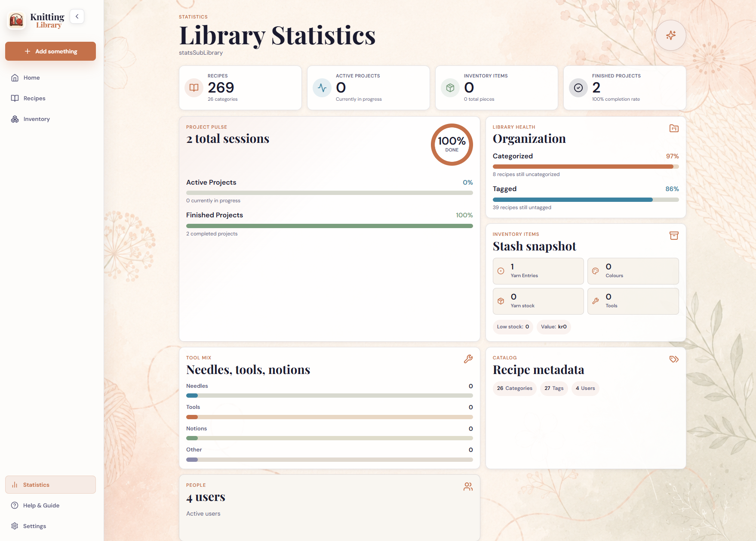
Task: Click the Inventory Items box icon
Action: [450, 88]
